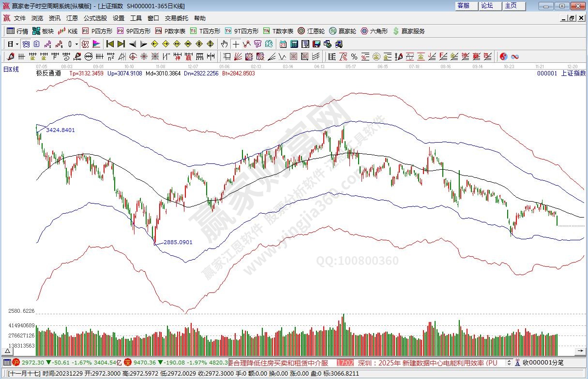Click the infinity symbol icon

(515, 57)
